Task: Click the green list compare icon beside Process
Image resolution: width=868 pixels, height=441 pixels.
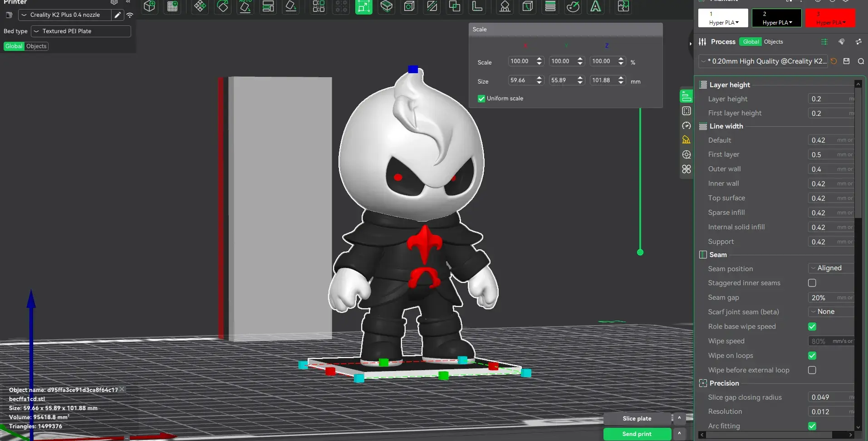Action: pyautogui.click(x=824, y=42)
